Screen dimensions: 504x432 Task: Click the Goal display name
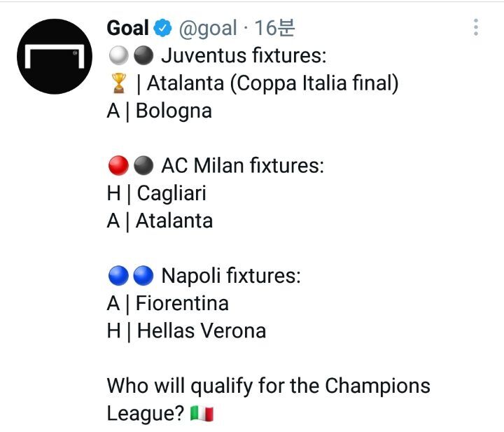coord(127,28)
